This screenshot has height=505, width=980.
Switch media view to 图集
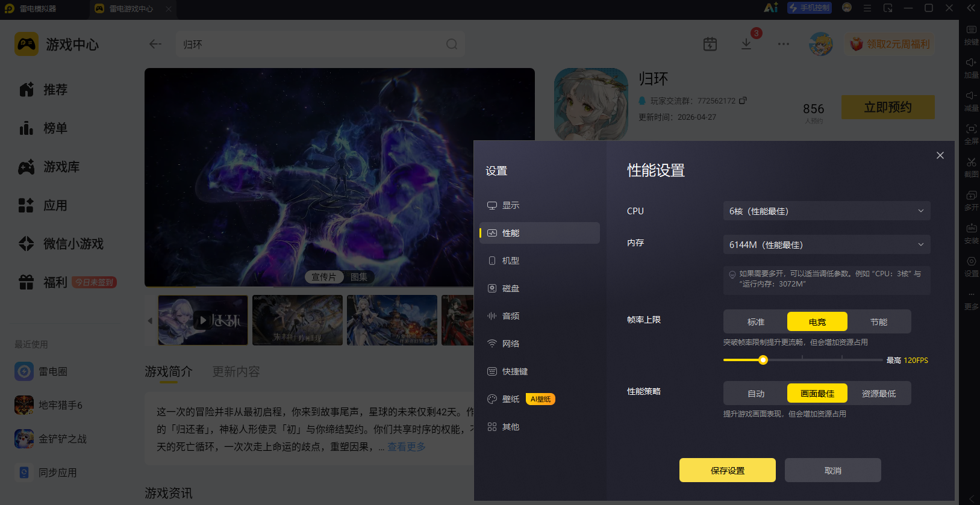pyautogui.click(x=359, y=277)
